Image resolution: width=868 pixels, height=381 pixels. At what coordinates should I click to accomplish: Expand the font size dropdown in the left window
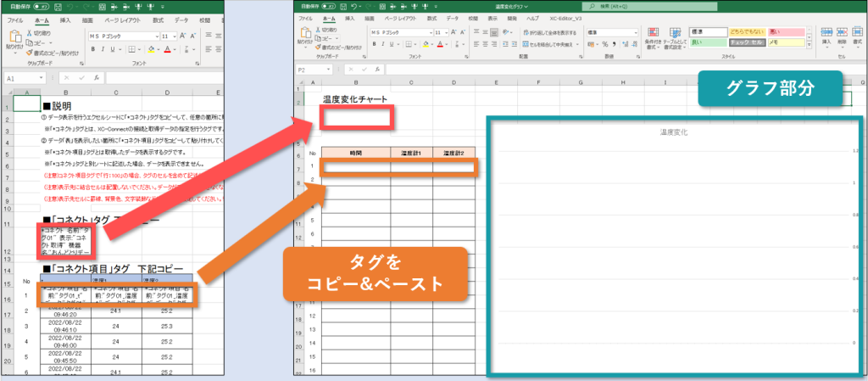(174, 36)
